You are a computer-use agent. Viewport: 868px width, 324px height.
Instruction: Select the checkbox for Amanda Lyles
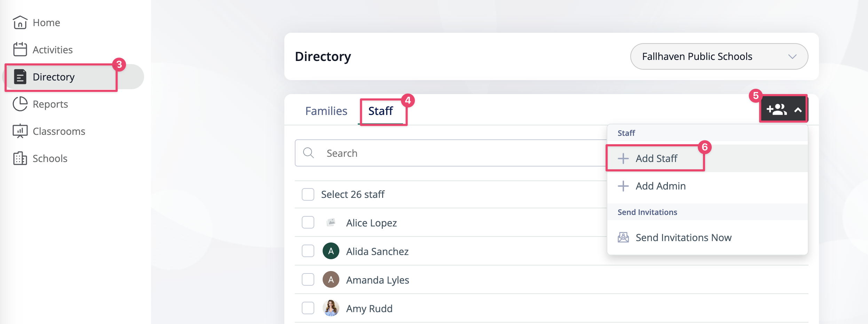click(x=308, y=280)
